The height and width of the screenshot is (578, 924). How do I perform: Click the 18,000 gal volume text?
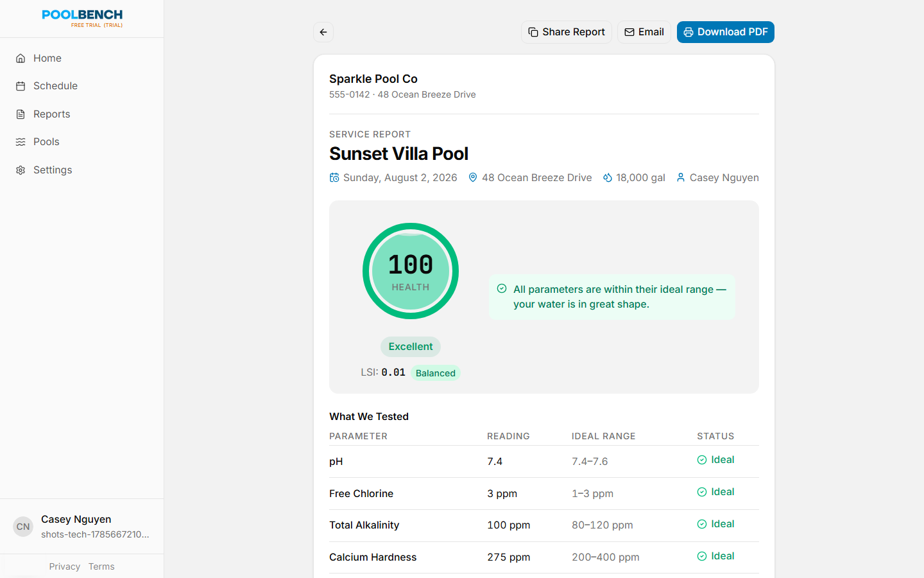640,177
